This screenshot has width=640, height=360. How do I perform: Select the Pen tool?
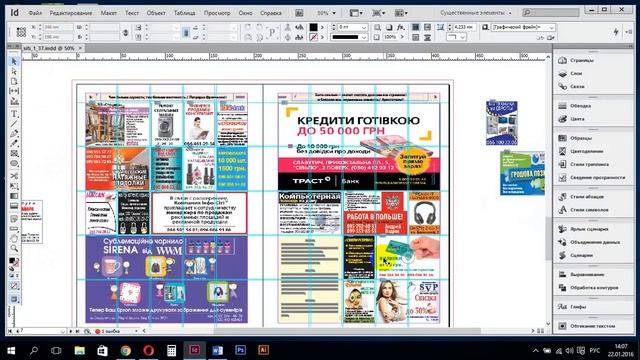(14, 133)
